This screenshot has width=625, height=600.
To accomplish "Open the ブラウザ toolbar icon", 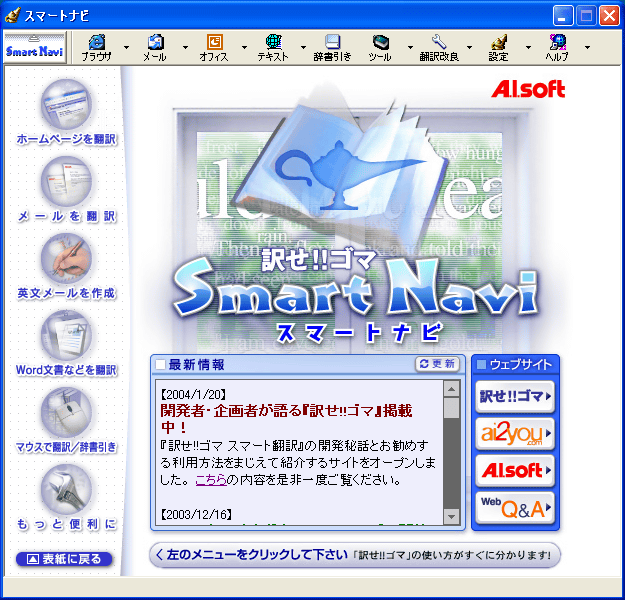I will 96,47.
